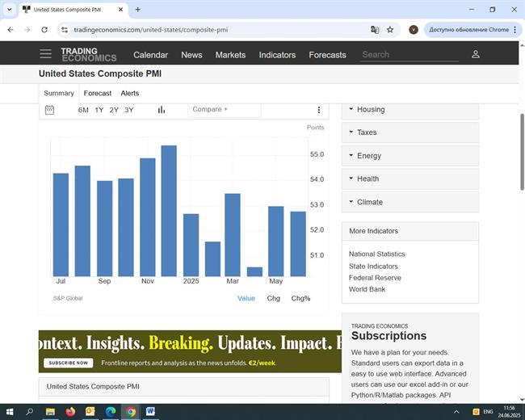
Task: Show hidden system tray icons
Action: pyautogui.click(x=456, y=412)
